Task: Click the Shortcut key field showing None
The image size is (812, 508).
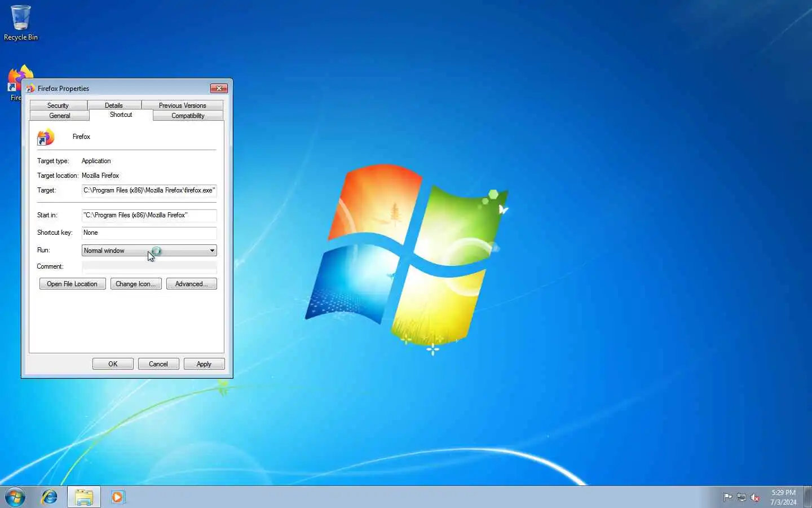Action: coord(149,233)
